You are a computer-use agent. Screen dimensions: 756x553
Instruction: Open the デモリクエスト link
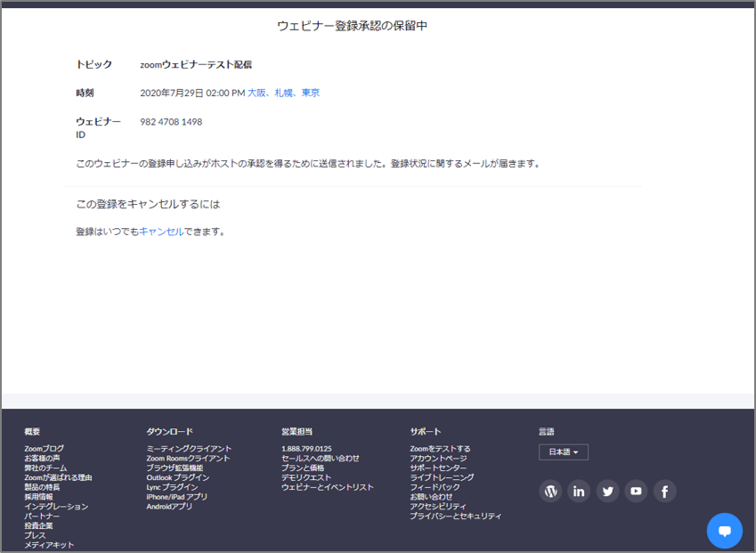pos(306,477)
